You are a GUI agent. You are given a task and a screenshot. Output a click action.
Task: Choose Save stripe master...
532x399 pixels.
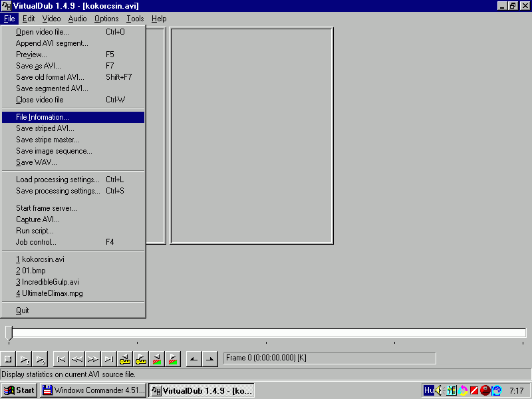73,140
